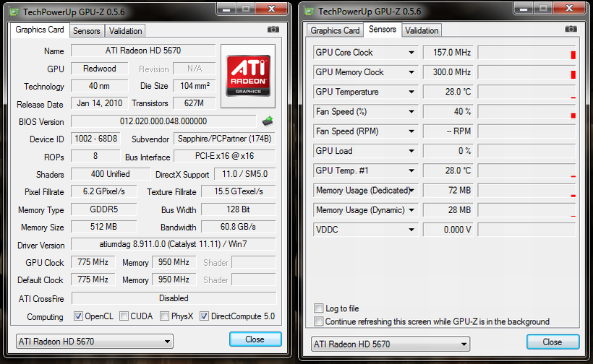
Task: Click the 0.000 V VDDC value
Action: click(448, 230)
